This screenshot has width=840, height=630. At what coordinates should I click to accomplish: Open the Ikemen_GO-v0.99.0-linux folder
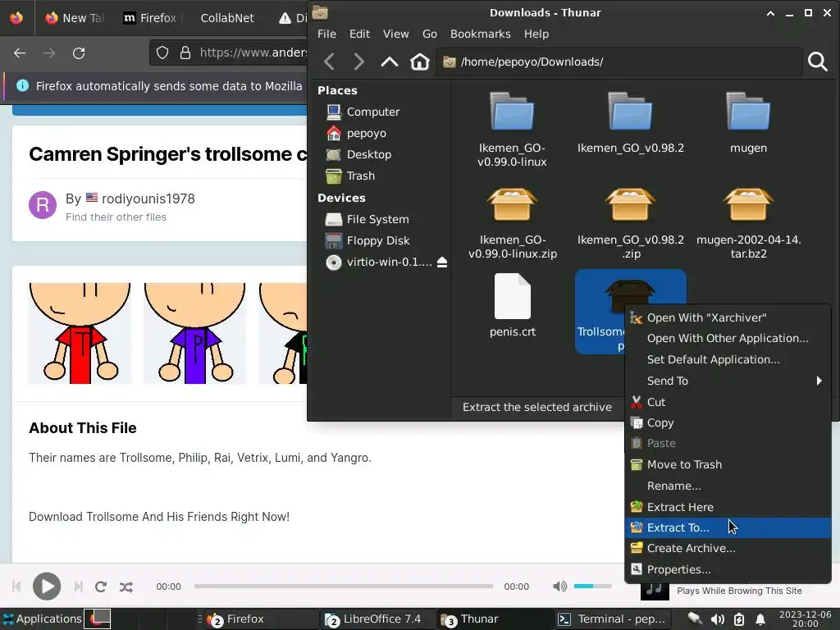click(x=512, y=130)
